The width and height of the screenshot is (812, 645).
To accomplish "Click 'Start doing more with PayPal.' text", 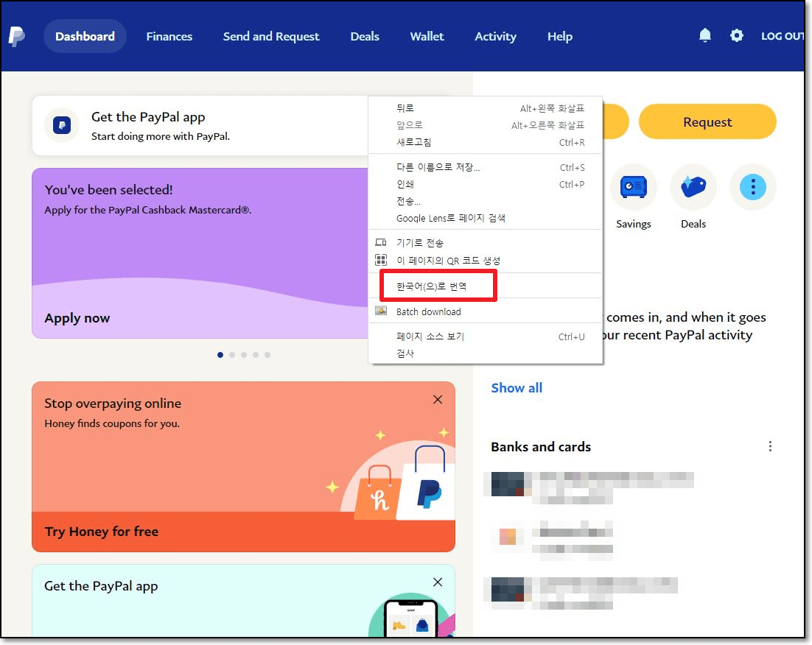I will click(x=161, y=136).
